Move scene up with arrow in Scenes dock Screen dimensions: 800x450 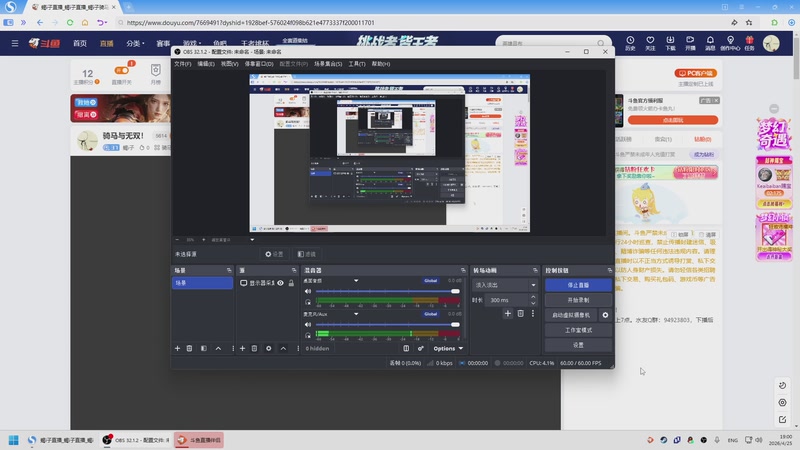coord(218,348)
